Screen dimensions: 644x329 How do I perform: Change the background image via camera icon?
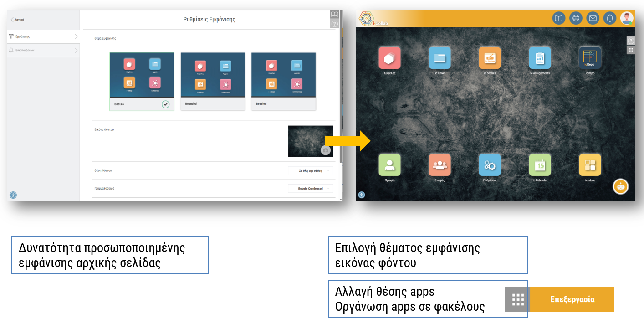coord(325,151)
